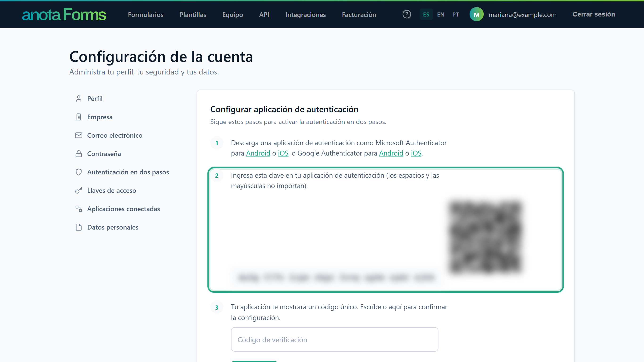Select Perfil in the settings sidebar
Image resolution: width=644 pixels, height=362 pixels.
click(95, 99)
